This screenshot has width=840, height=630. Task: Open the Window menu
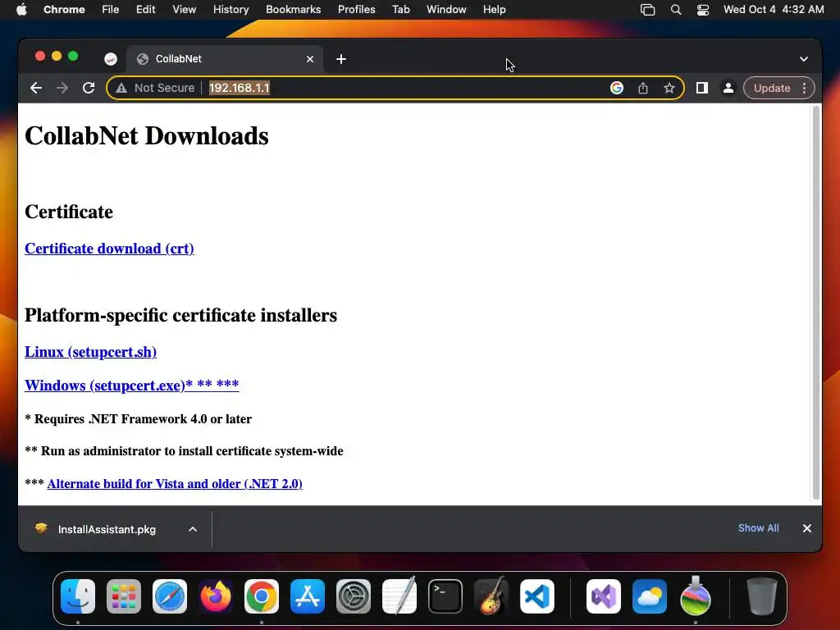[446, 10]
